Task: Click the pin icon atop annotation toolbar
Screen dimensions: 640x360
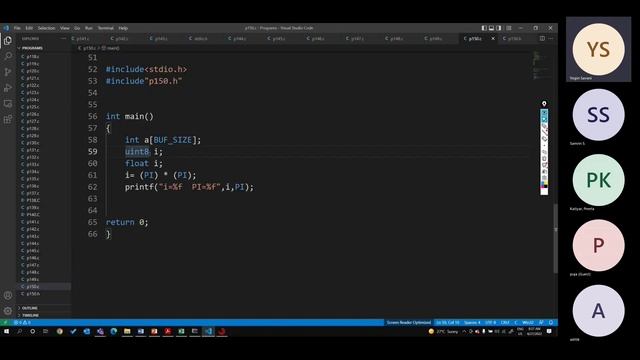Action: (x=544, y=104)
